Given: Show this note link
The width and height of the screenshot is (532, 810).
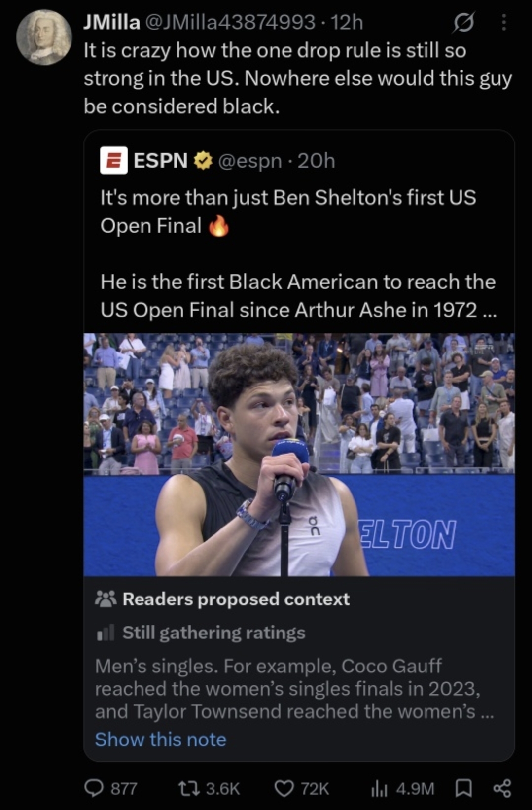Looking at the screenshot, I should pyautogui.click(x=161, y=740).
